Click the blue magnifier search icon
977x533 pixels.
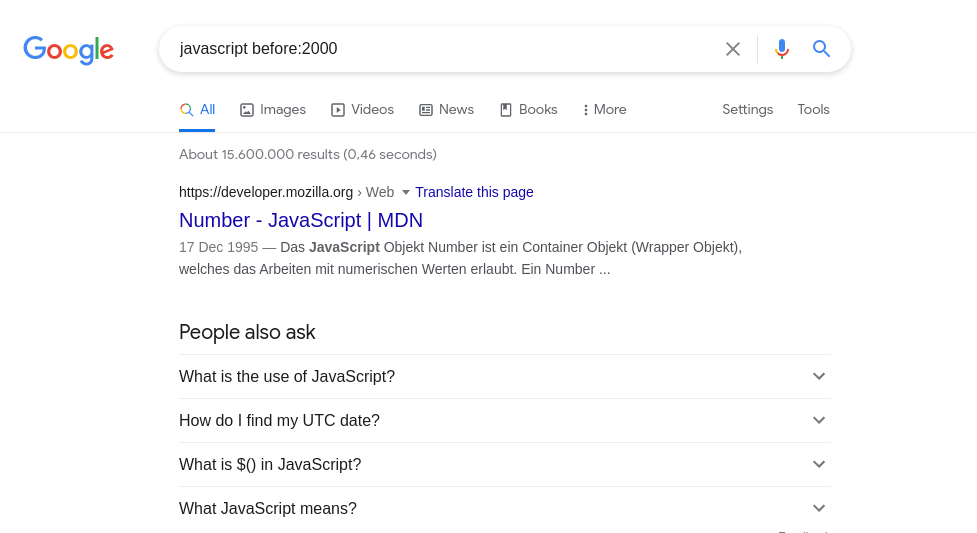(822, 49)
